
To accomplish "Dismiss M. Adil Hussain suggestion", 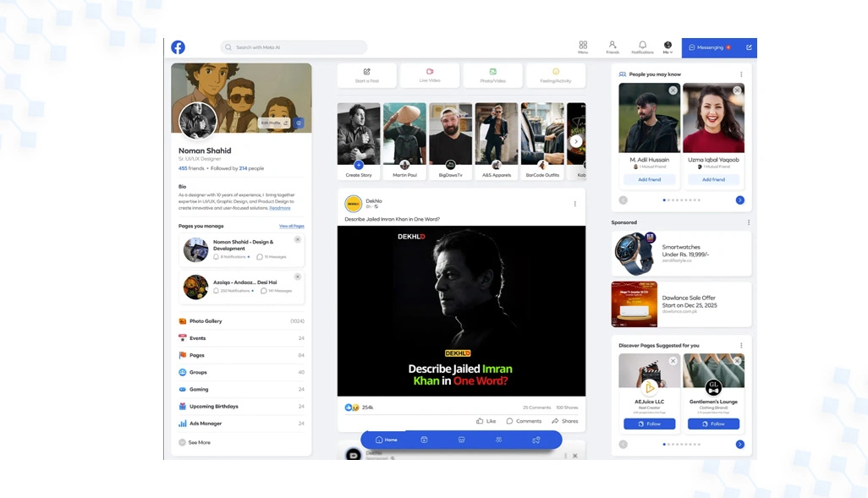I will click(x=673, y=90).
